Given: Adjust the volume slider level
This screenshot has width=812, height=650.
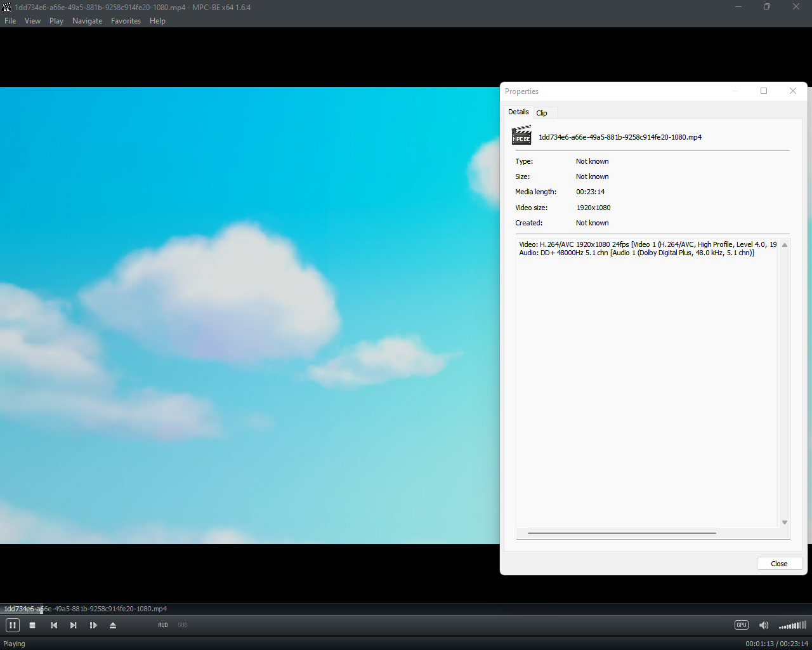Looking at the screenshot, I should (792, 625).
